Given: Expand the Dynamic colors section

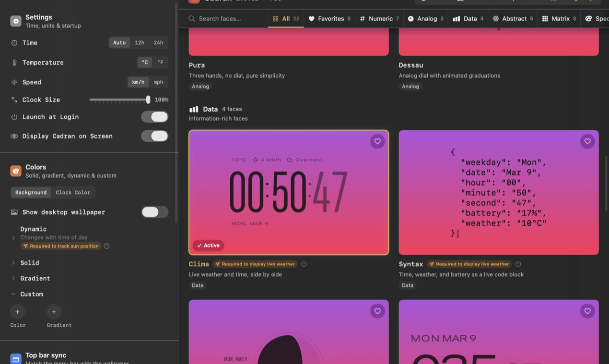Looking at the screenshot, I should pyautogui.click(x=13, y=238).
